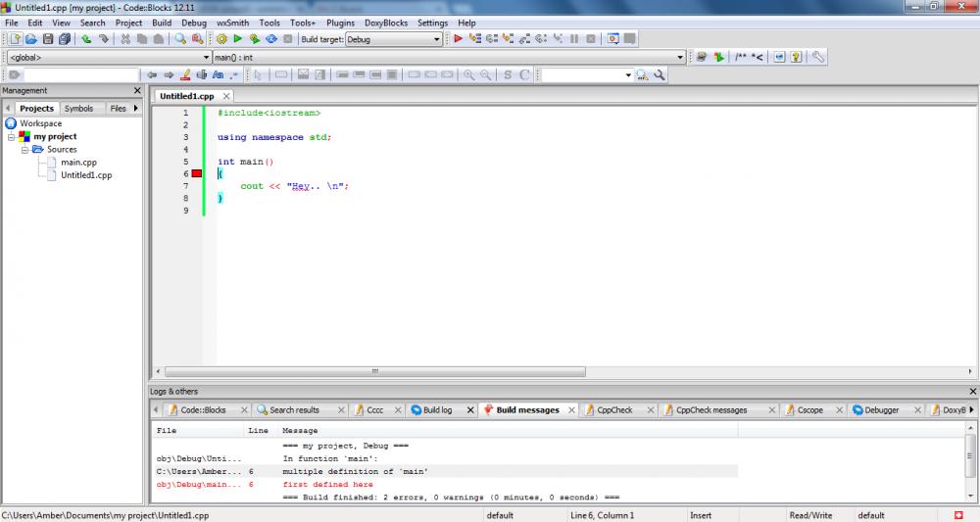
Task: Open main.cpp in the project tree
Action: (x=78, y=163)
